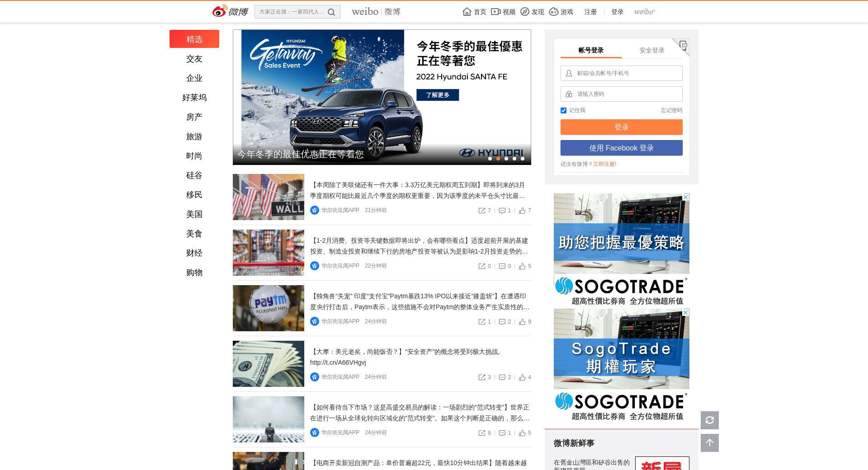Click 使用 Facebook 登录 button
868x470 pixels.
tap(621, 148)
